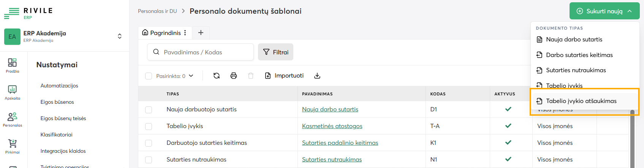Click the delete trash icon

pyautogui.click(x=251, y=76)
